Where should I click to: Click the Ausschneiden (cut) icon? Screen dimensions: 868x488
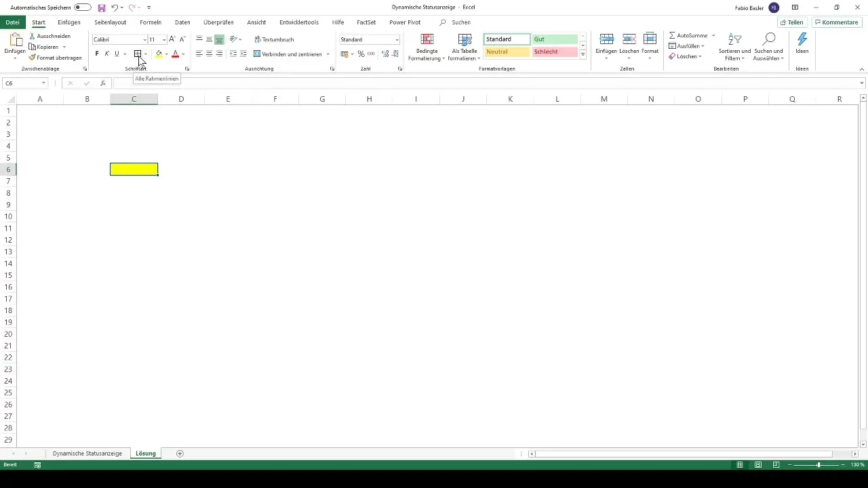33,36
